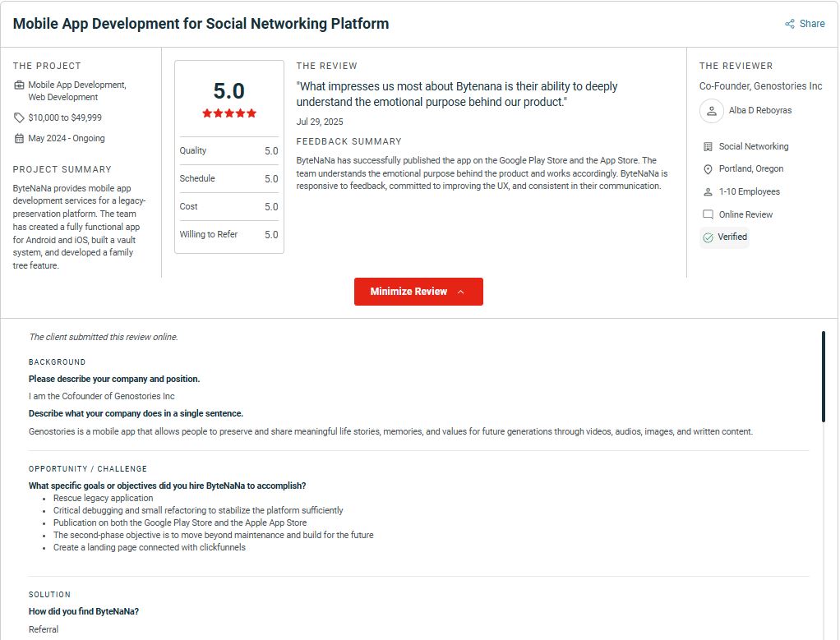Click the Schedule rating row
This screenshot has height=640, width=840.
coord(228,178)
